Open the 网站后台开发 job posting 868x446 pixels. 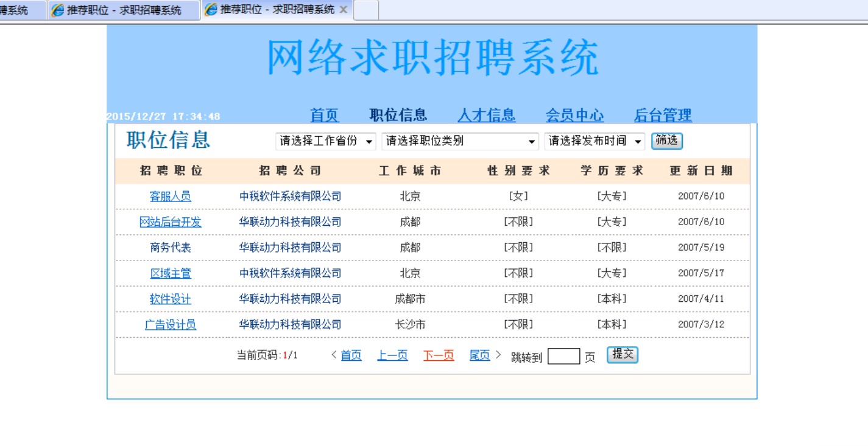click(171, 222)
